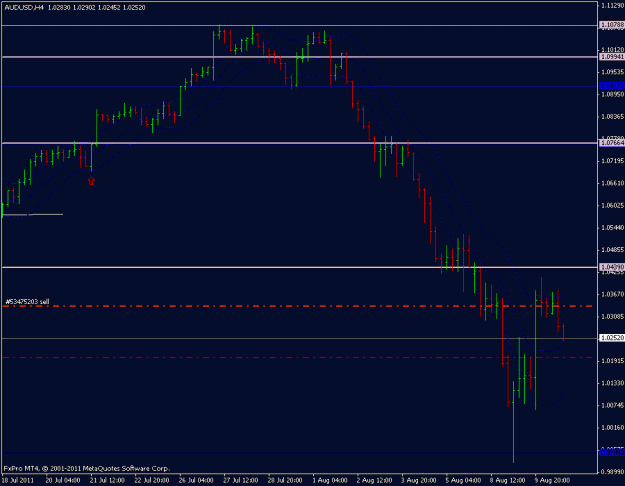The height and width of the screenshot is (486, 625).
Task: Click the '20 Jul 04:00' time label
Action: (x=63, y=480)
